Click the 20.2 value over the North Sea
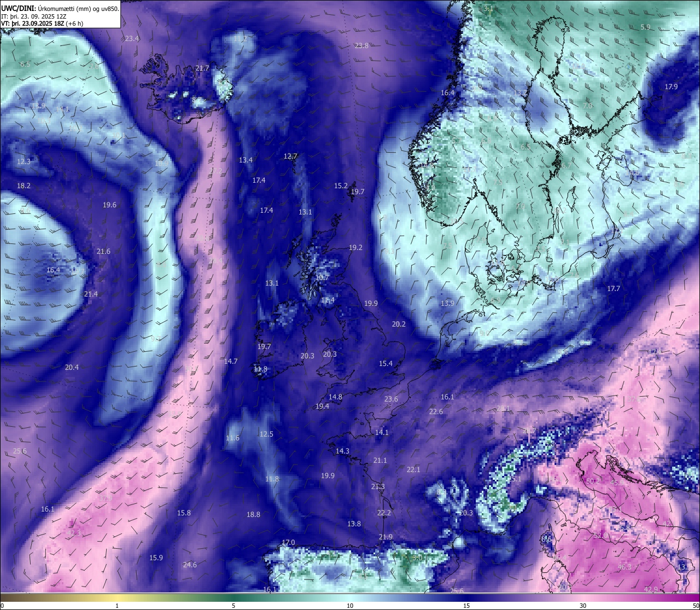Screen dimensions: 700x610 click(399, 324)
